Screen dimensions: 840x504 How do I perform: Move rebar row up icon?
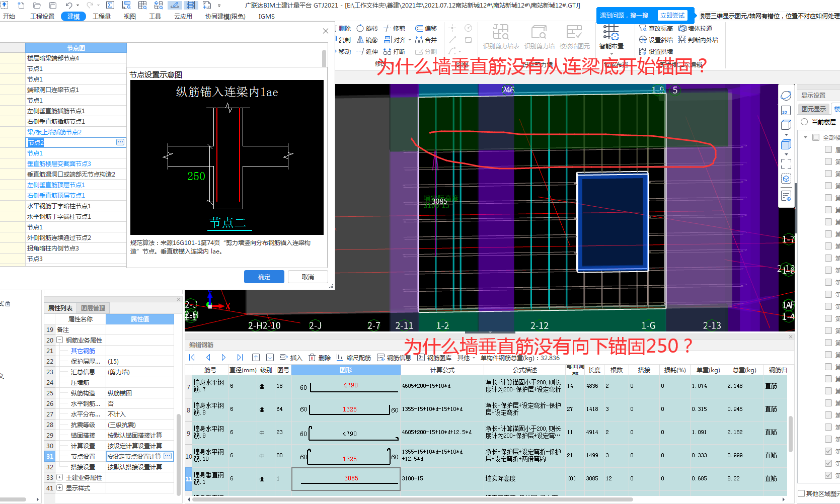pos(256,358)
